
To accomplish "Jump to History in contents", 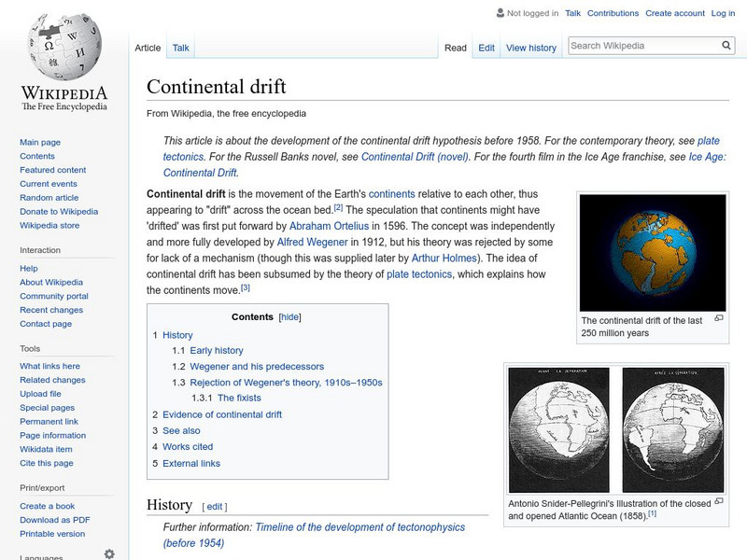I will click(177, 335).
